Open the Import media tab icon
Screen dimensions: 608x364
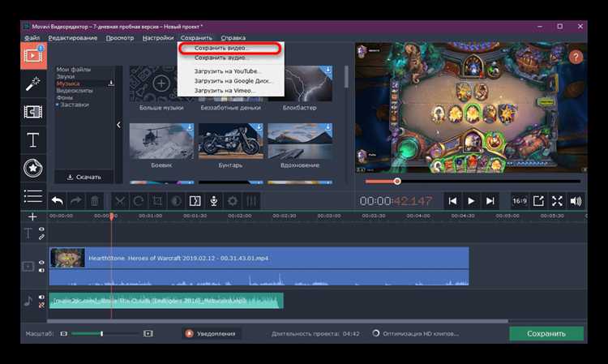click(x=33, y=56)
